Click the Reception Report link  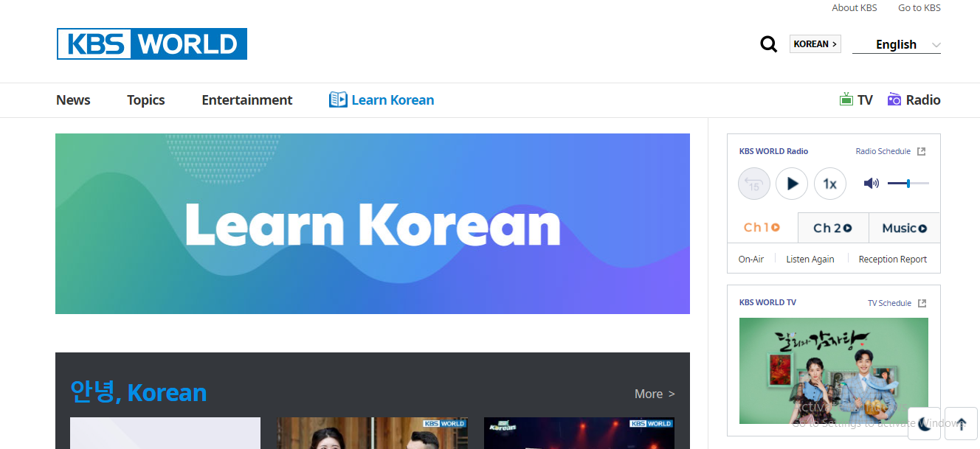893,260
